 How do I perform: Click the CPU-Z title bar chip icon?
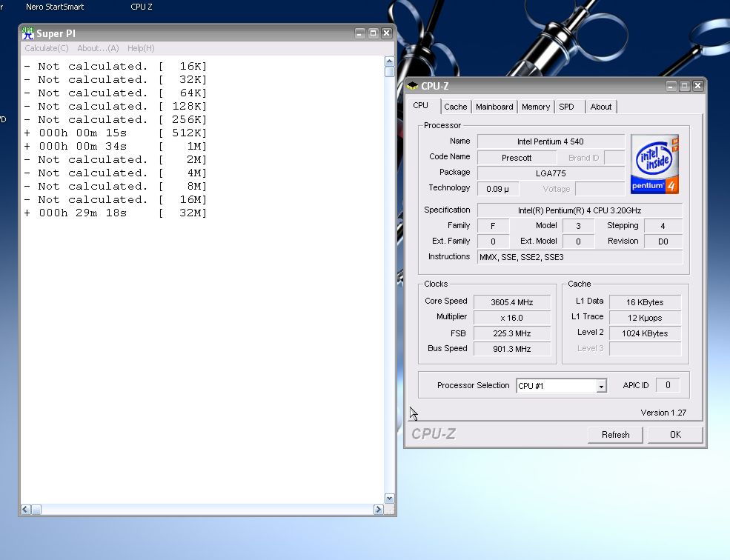pyautogui.click(x=413, y=86)
